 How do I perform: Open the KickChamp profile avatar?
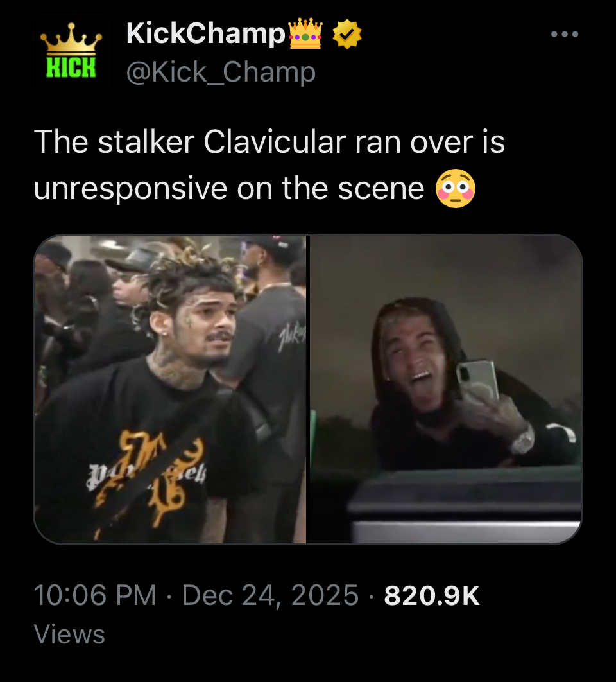tap(71, 52)
